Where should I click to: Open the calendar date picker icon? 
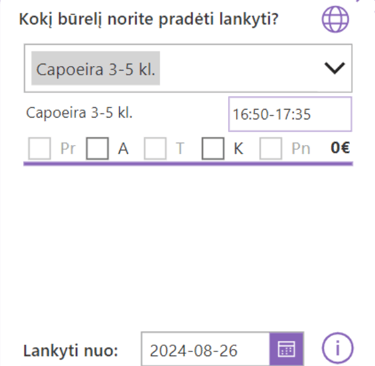(x=286, y=349)
